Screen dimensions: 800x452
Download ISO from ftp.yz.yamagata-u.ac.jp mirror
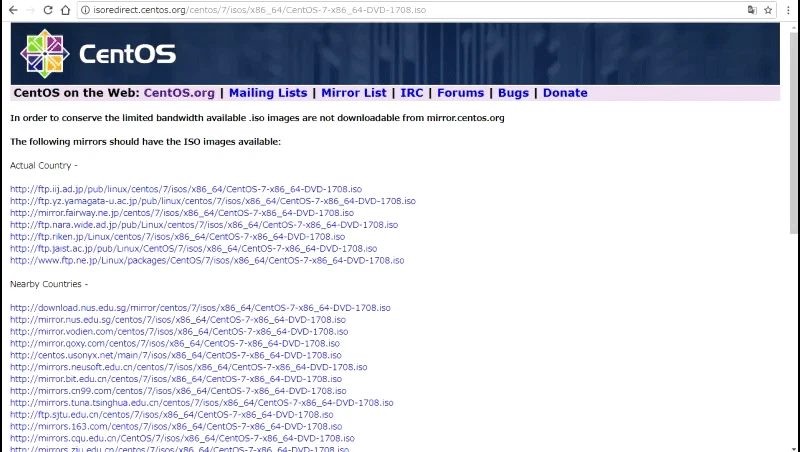[213, 201]
